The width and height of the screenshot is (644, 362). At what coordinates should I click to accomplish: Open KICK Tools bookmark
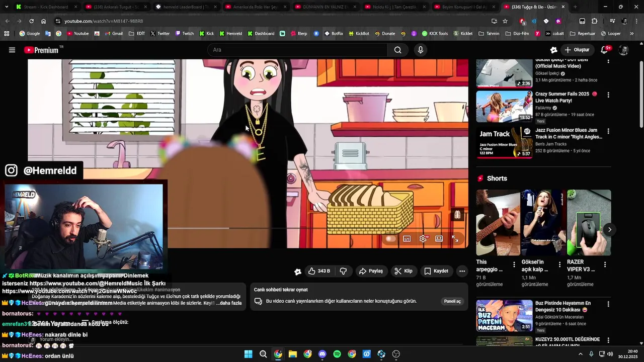[x=435, y=34]
